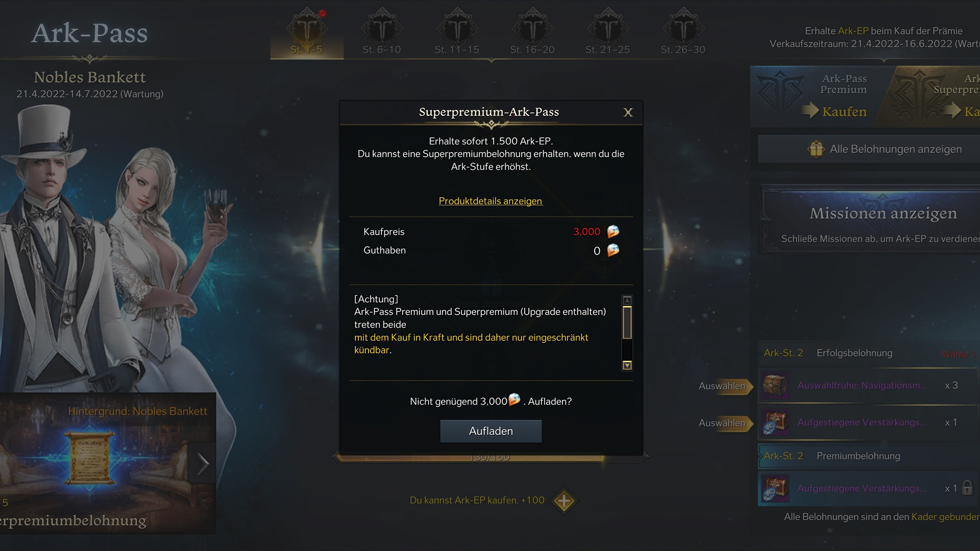This screenshot has height=551, width=980.
Task: Switch to the St. 6-10 tab
Action: point(382,32)
